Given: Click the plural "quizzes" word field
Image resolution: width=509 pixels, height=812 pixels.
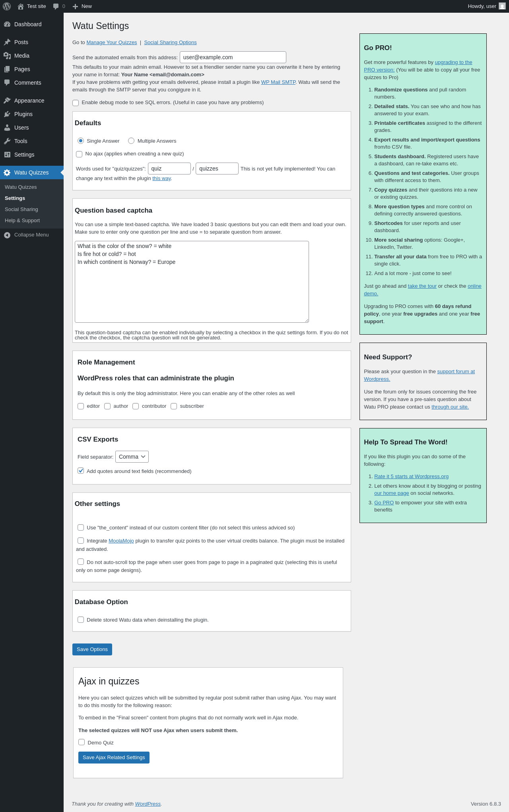Looking at the screenshot, I should [x=217, y=169].
